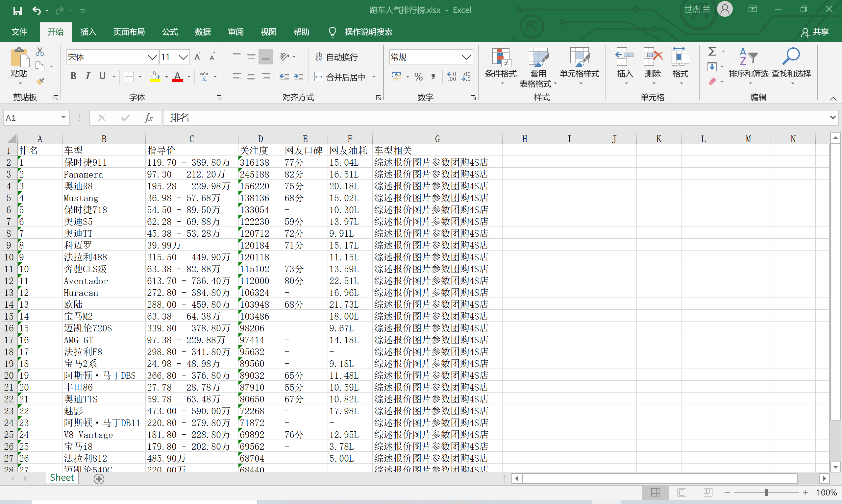Click the AutoSum sigma icon
Screen dimensions: 842x504
click(712, 52)
